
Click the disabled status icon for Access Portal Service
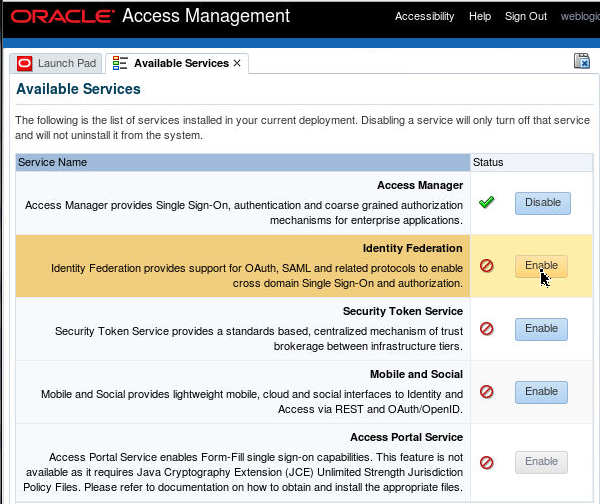coord(487,462)
